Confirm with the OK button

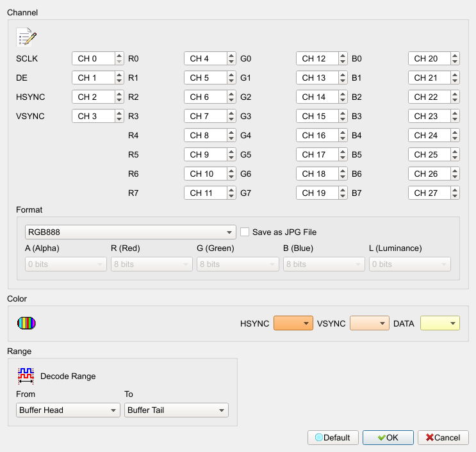[388, 437]
